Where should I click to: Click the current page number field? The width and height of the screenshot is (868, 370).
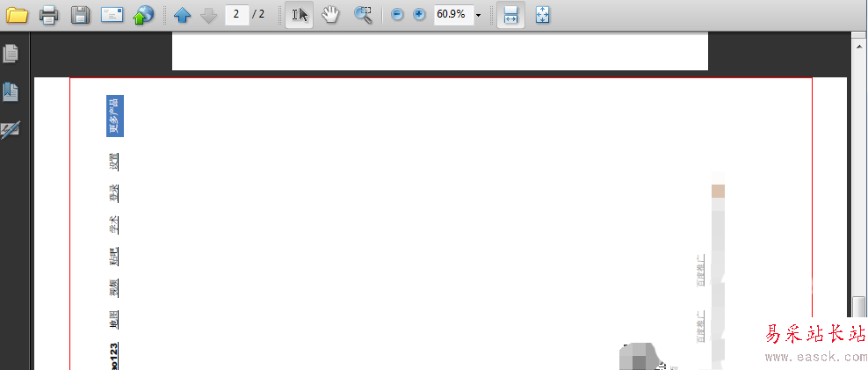[236, 14]
